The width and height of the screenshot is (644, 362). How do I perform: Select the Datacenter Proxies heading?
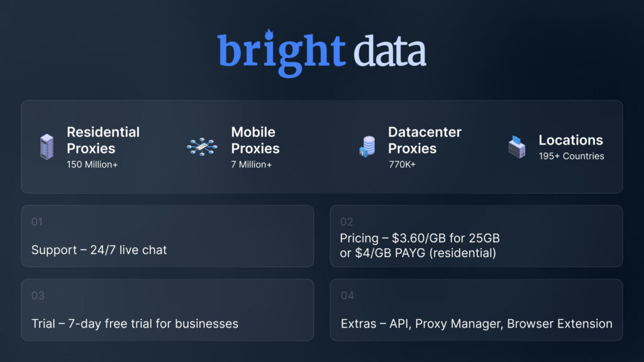(425, 140)
